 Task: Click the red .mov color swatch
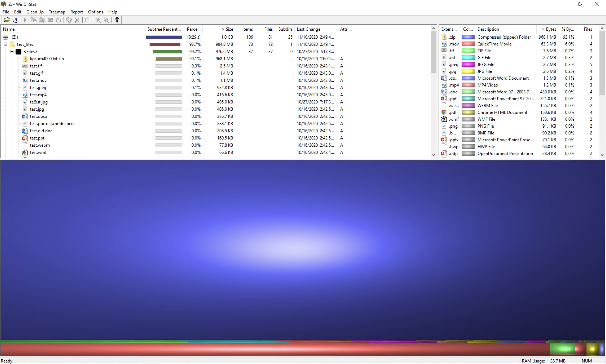468,44
